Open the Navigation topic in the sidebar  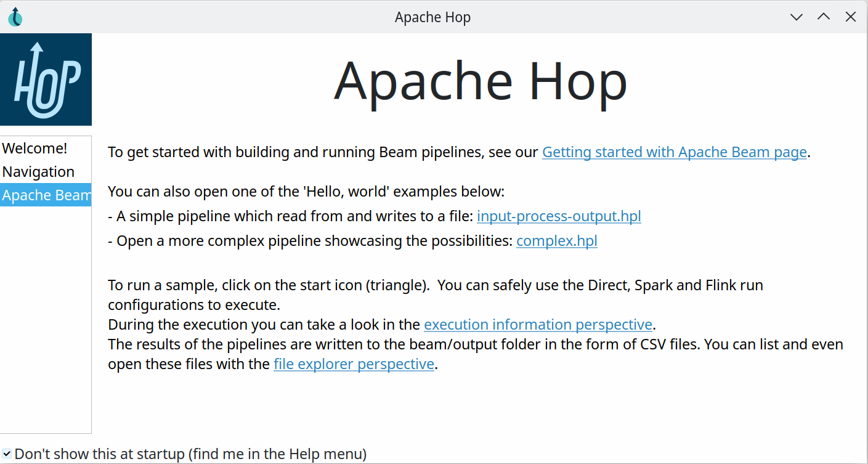pyautogui.click(x=38, y=171)
